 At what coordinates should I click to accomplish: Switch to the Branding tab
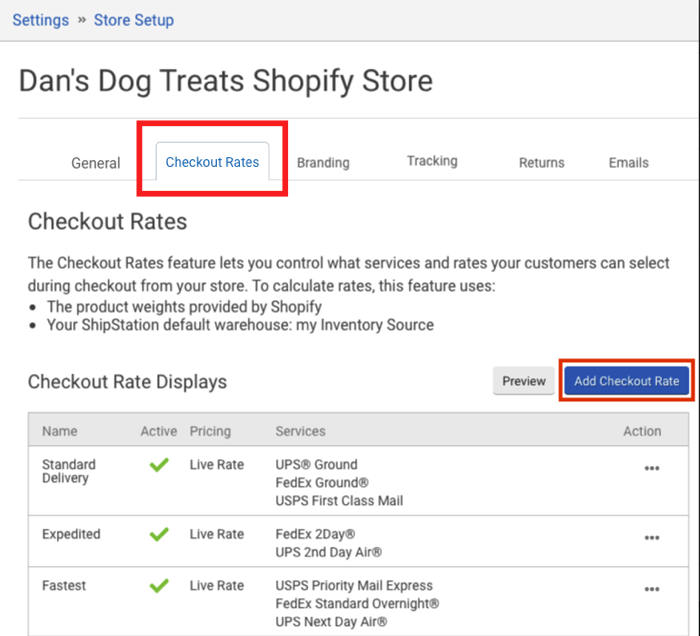tap(323, 162)
